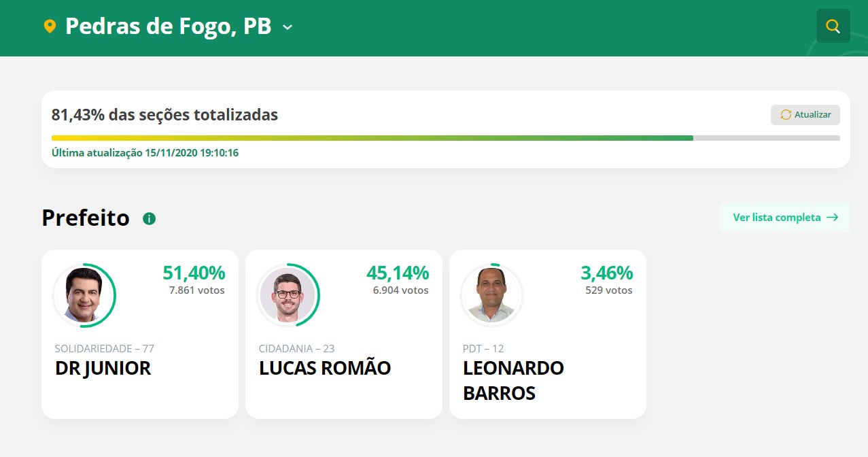
Task: Click the 3,46% result for LEONARDO BARROS
Action: point(606,273)
